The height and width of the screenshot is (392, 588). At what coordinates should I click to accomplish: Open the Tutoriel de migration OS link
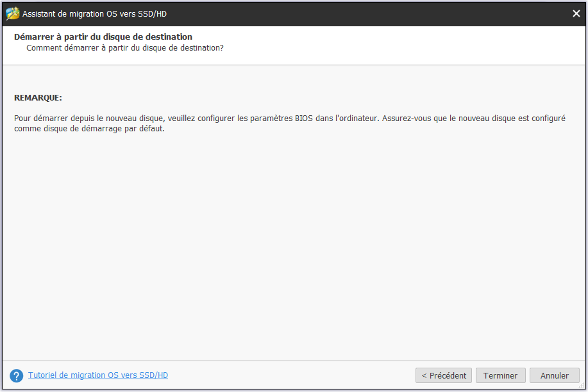click(x=97, y=375)
